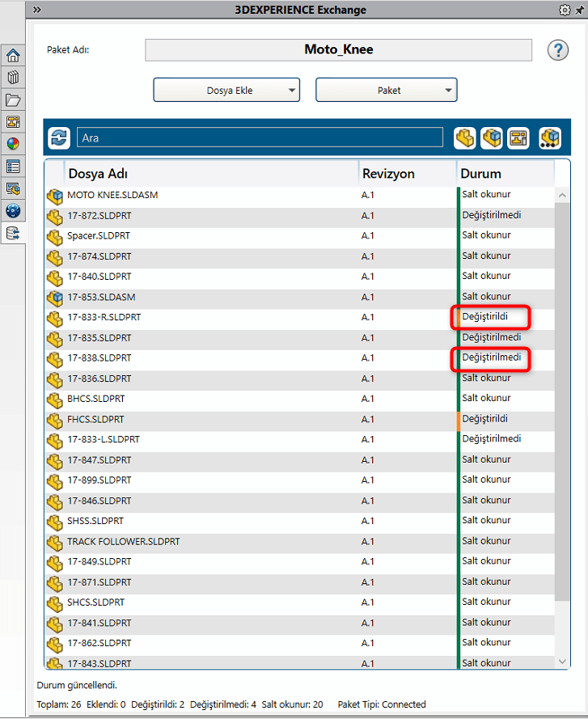The width and height of the screenshot is (588, 719).
Task: Click revision A.1 of MOTO KNEE.SLDASM
Action: point(367,196)
